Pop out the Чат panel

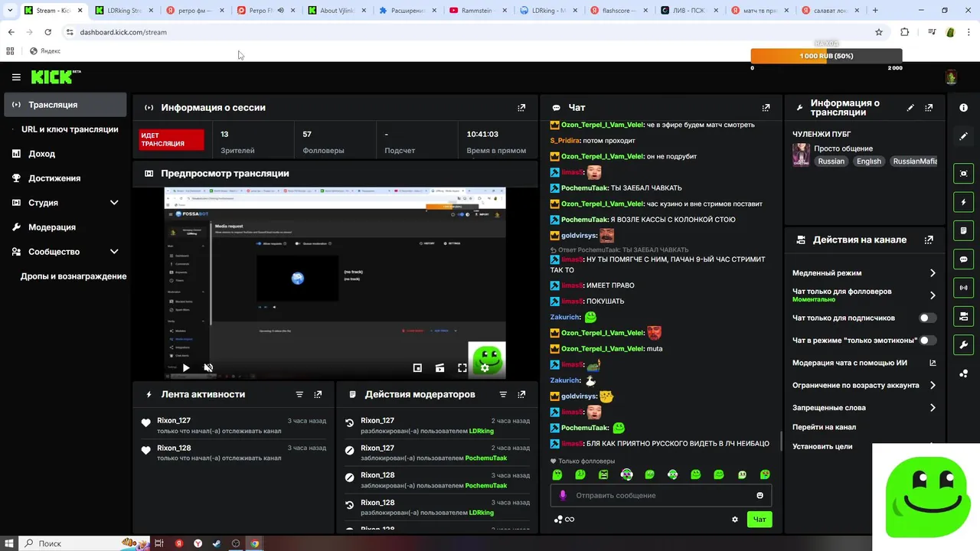pyautogui.click(x=766, y=108)
